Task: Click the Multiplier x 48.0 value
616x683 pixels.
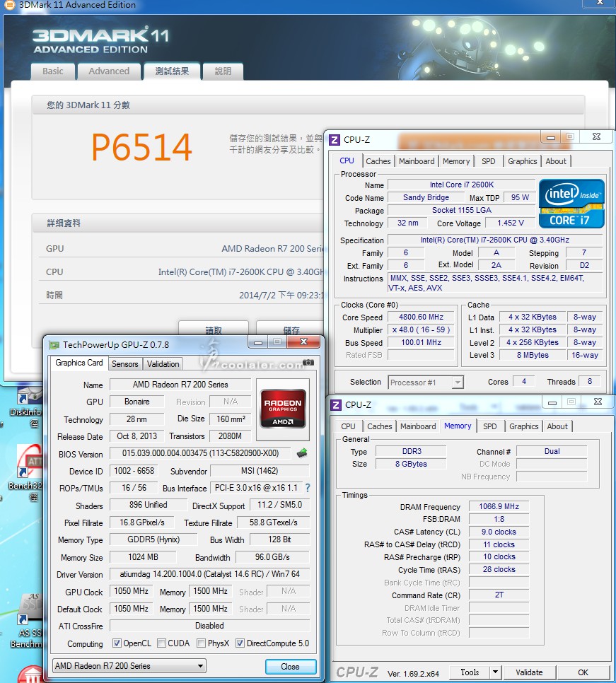Action: click(421, 329)
